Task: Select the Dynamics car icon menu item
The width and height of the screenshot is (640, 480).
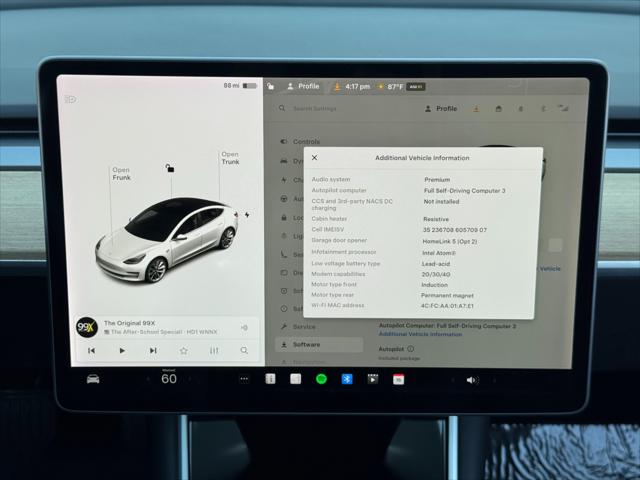Action: click(x=284, y=161)
